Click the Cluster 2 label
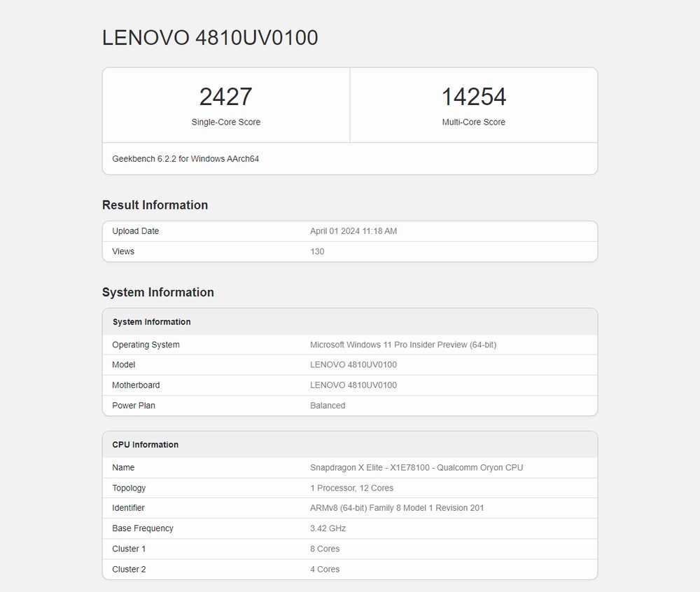The width and height of the screenshot is (700, 592). 129,570
